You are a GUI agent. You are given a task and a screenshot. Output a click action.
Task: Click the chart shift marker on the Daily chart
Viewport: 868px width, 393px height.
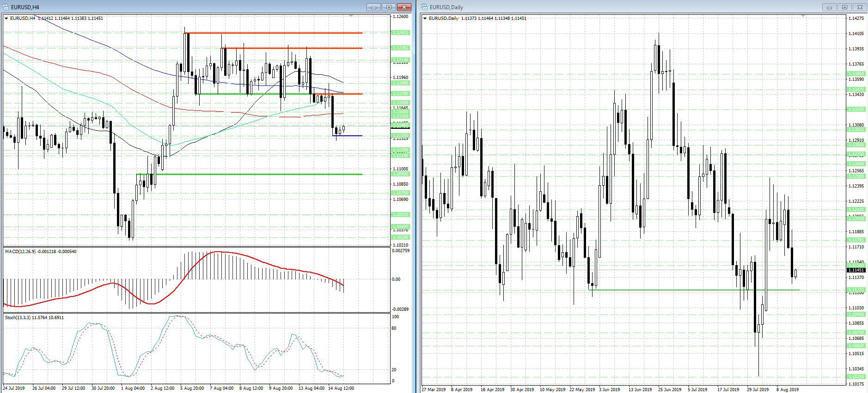point(803,16)
